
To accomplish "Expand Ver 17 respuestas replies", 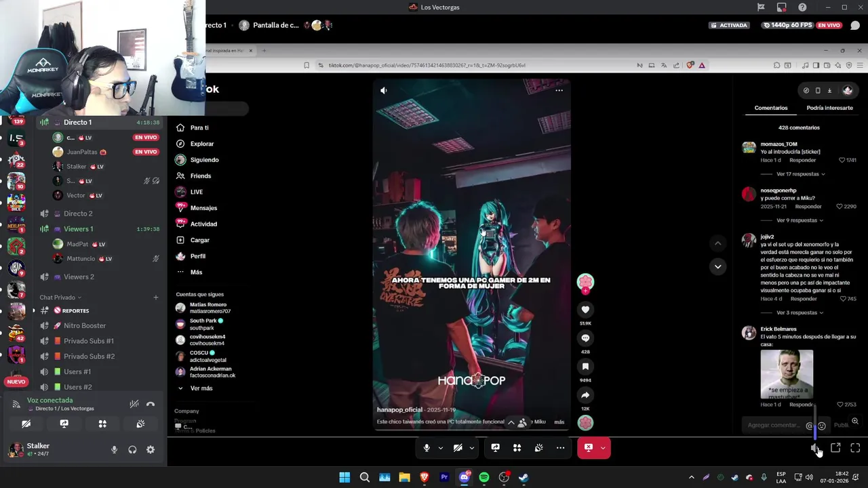I will [801, 174].
